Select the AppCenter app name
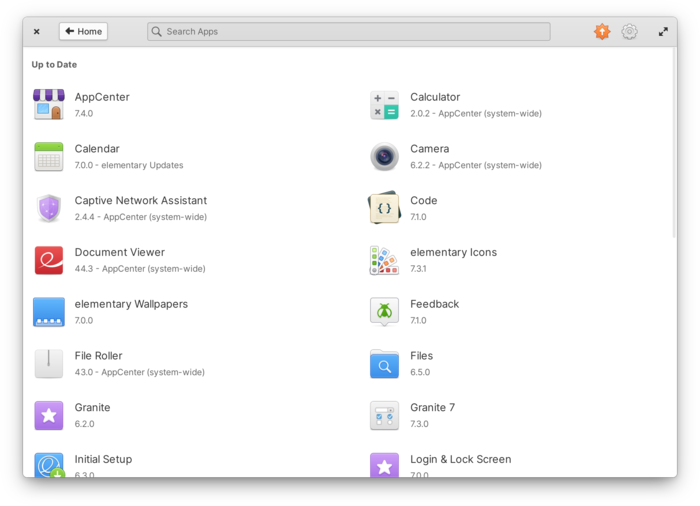Image resolution: width=700 pixels, height=506 pixels. tap(102, 97)
